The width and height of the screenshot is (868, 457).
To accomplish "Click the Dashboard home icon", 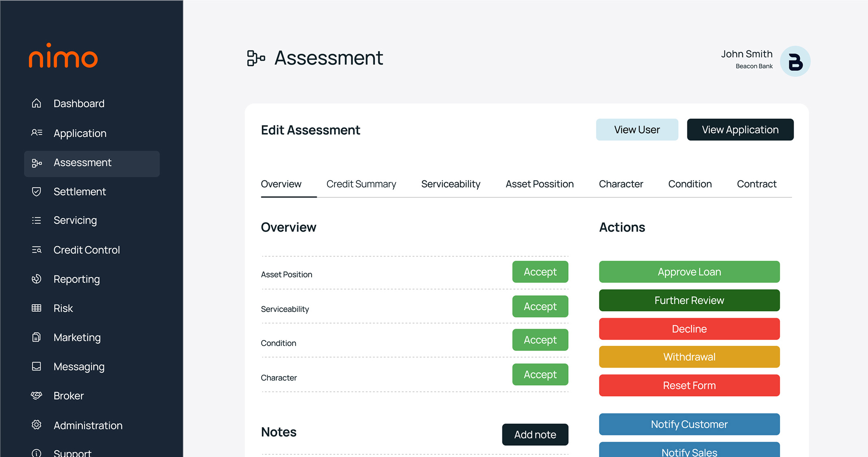I will pyautogui.click(x=37, y=103).
